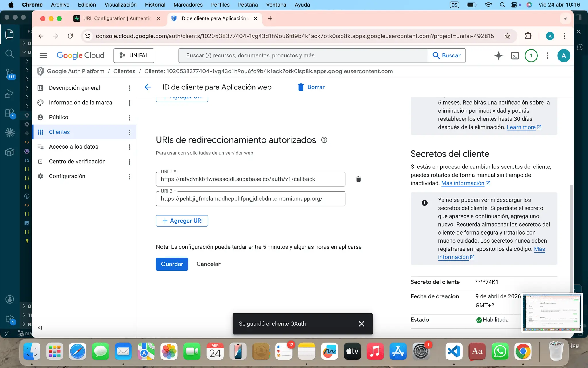The width and height of the screenshot is (588, 368).
Task: Dismiss the 'Se guardó el cliente OAuth' toast
Action: coord(361,324)
